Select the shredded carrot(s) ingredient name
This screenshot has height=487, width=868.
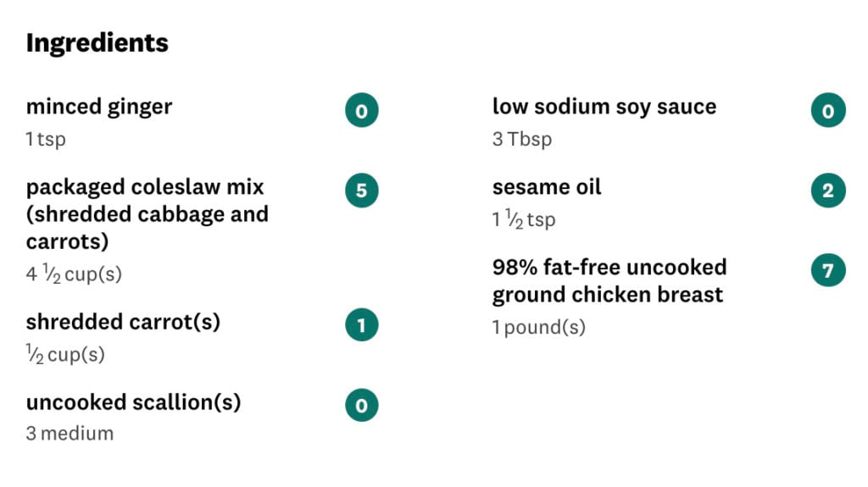point(123,322)
